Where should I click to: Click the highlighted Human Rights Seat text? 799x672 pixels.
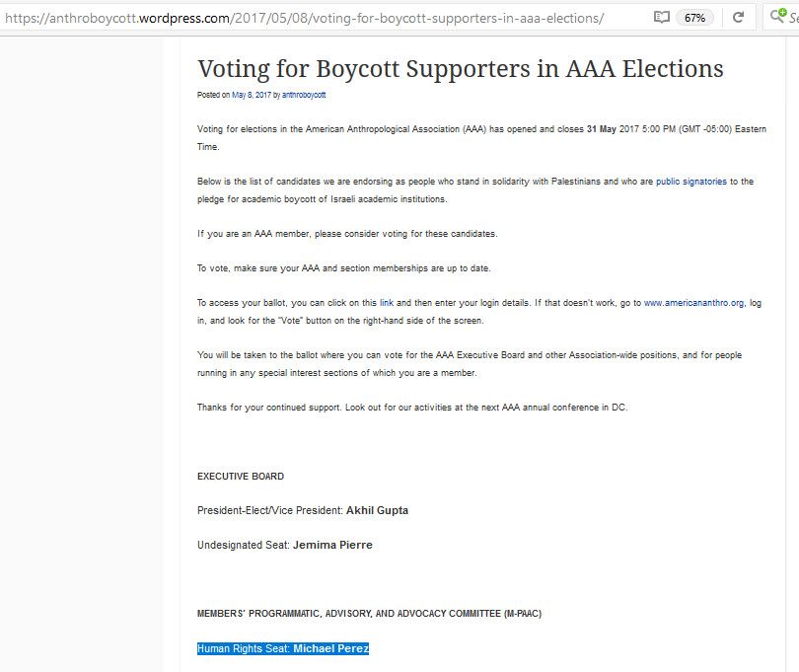tap(244, 648)
